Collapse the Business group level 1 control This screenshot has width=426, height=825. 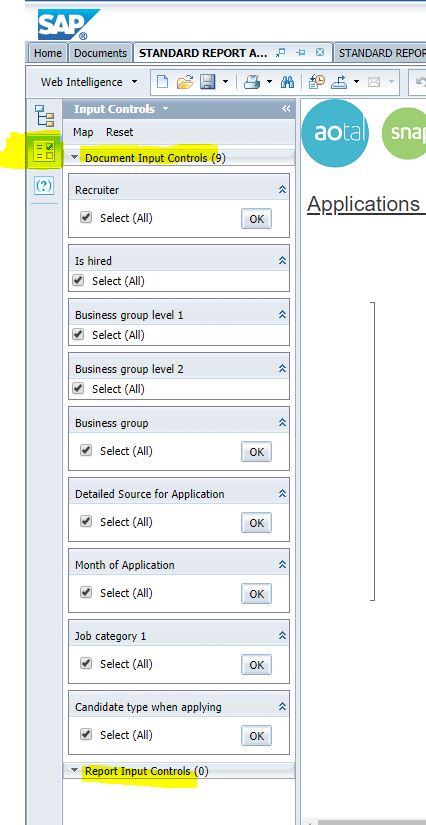(x=282, y=315)
